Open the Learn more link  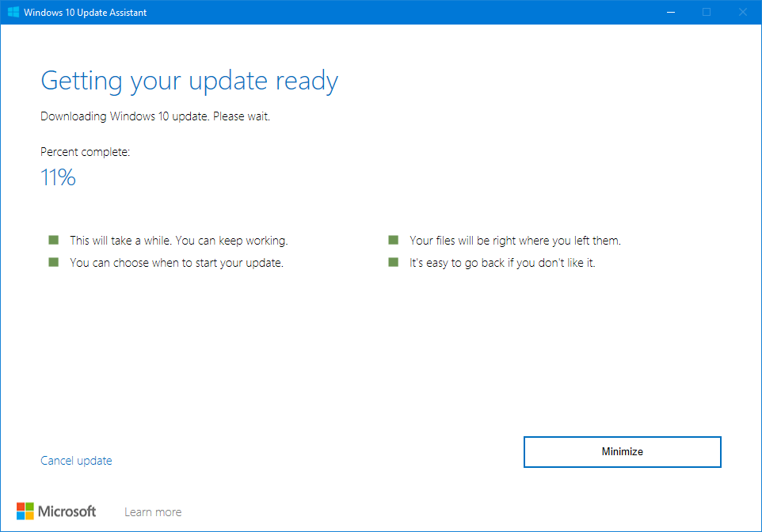click(x=153, y=511)
